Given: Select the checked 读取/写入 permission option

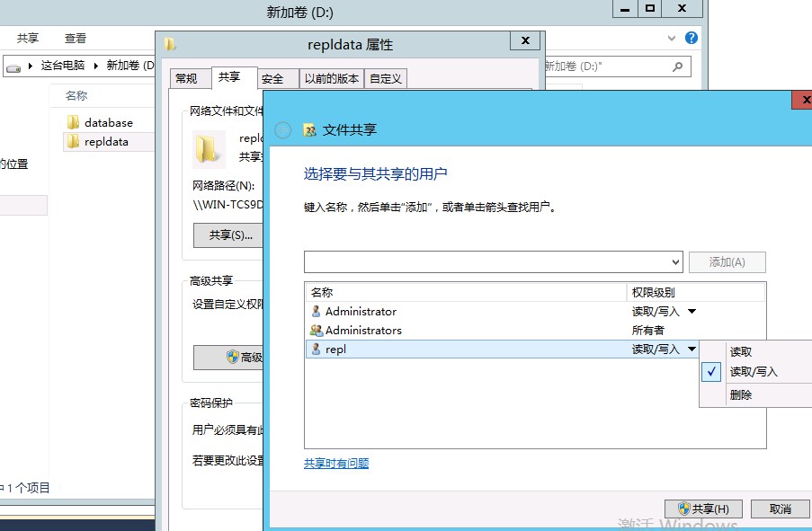Looking at the screenshot, I should tap(754, 372).
